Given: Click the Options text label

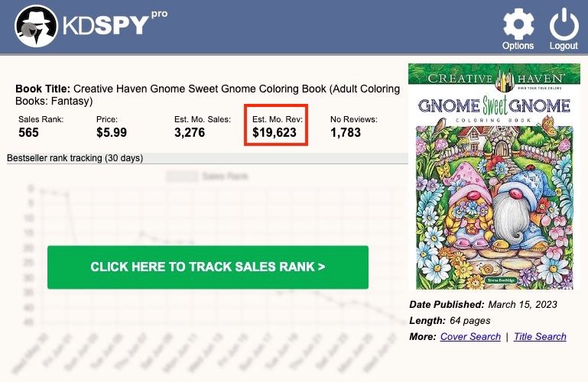Looking at the screenshot, I should tap(518, 46).
